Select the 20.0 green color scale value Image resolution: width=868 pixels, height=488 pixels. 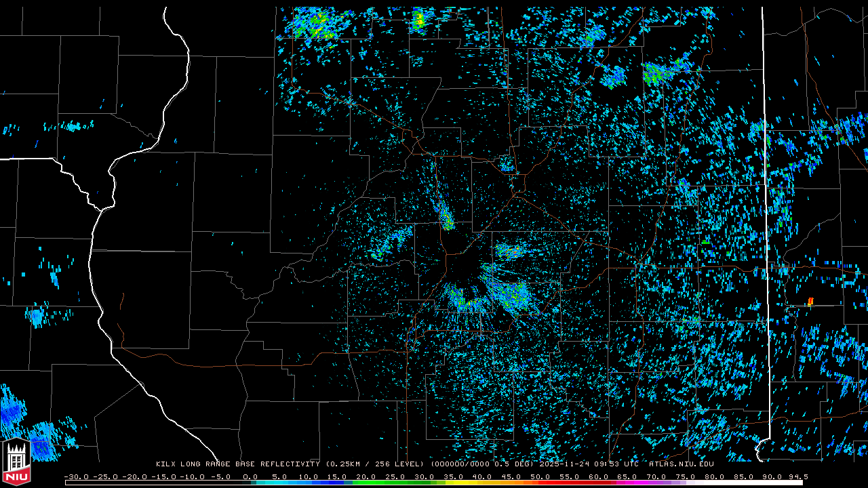tap(366, 477)
